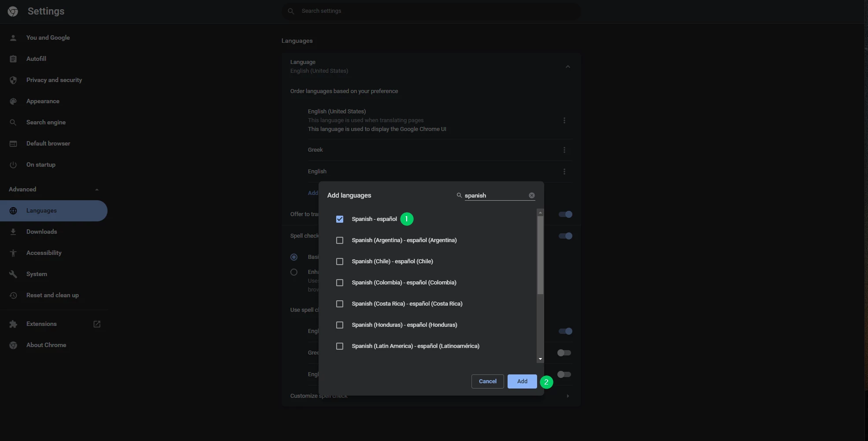Click the person icon for You and Google
The image size is (868, 441).
[x=13, y=38]
